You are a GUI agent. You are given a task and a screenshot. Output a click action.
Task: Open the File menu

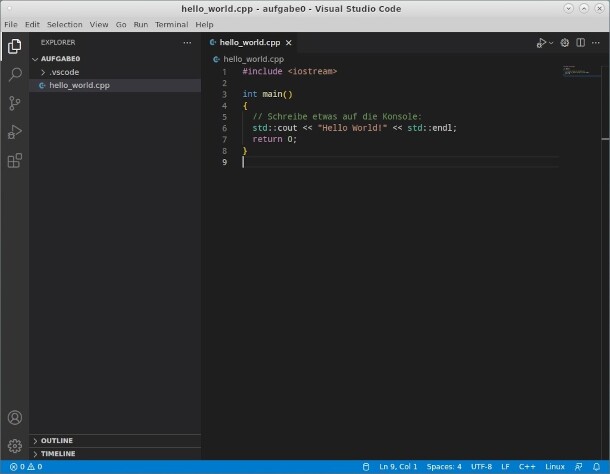(x=11, y=25)
